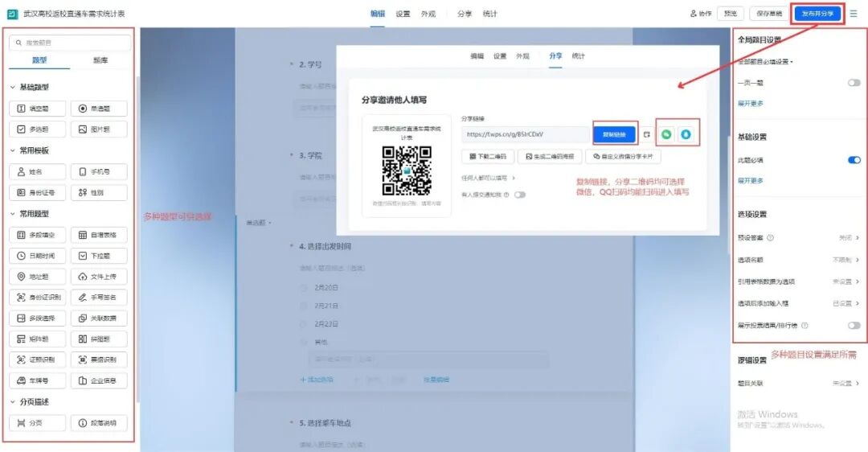
Task: Insert the 性别 gender template
Action: coord(99,192)
